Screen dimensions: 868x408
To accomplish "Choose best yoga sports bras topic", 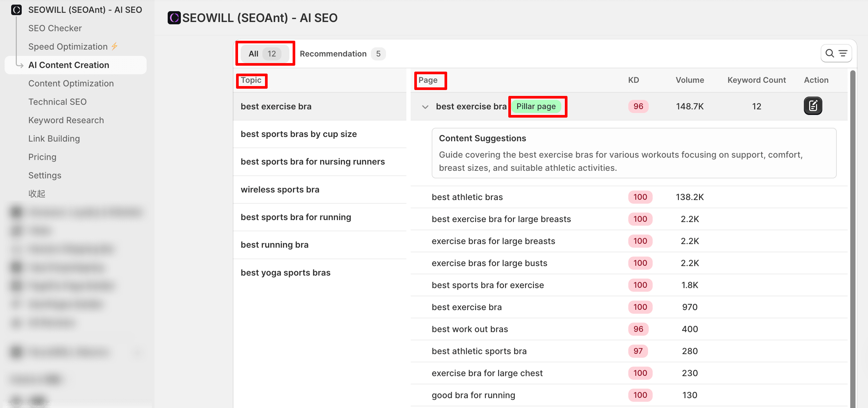I will (285, 273).
